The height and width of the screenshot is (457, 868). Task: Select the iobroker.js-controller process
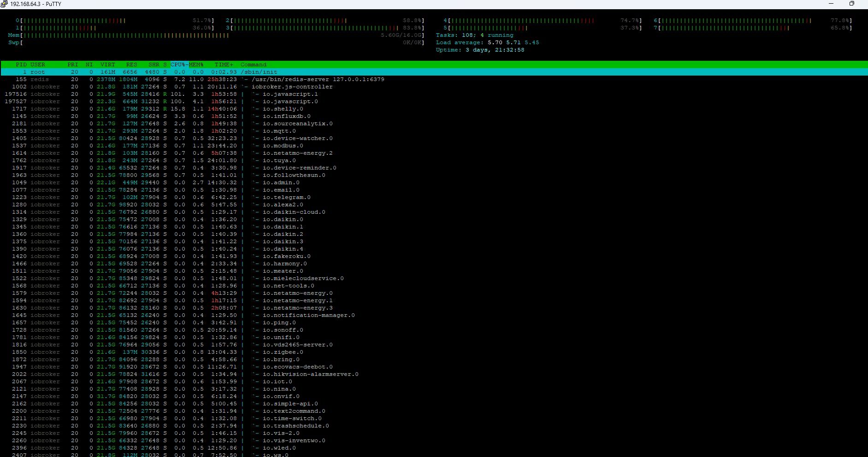(434, 87)
